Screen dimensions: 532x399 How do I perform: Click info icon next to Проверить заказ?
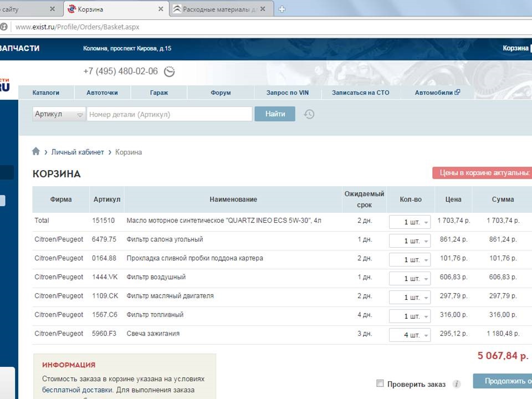point(457,384)
